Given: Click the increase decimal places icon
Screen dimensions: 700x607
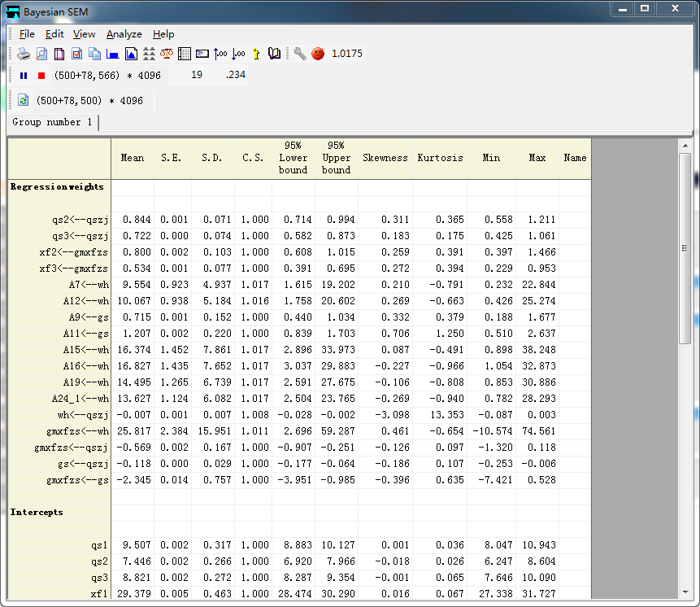Looking at the screenshot, I should (x=220, y=54).
